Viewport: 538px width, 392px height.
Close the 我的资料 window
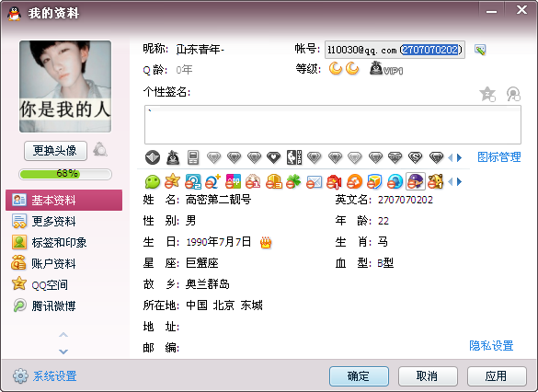click(x=521, y=10)
